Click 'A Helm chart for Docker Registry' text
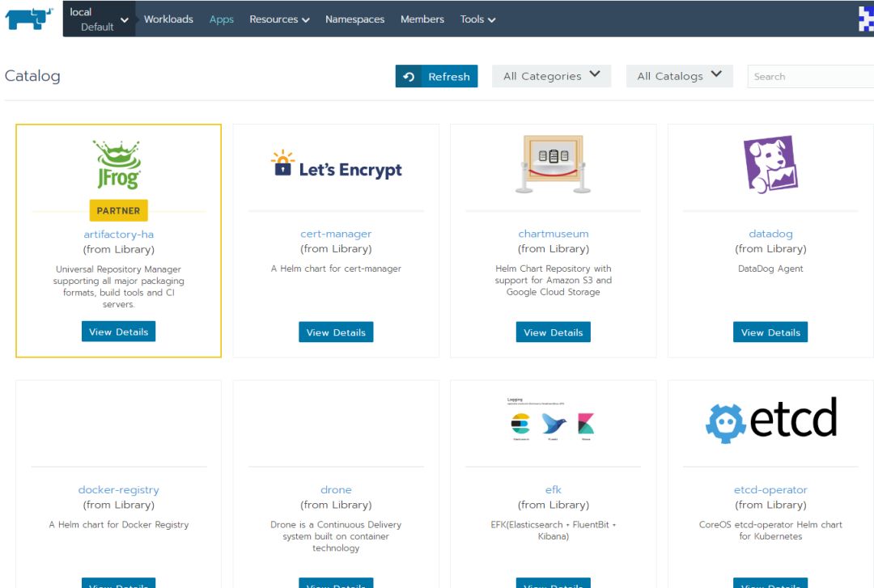Image resolution: width=874 pixels, height=588 pixels. point(119,524)
